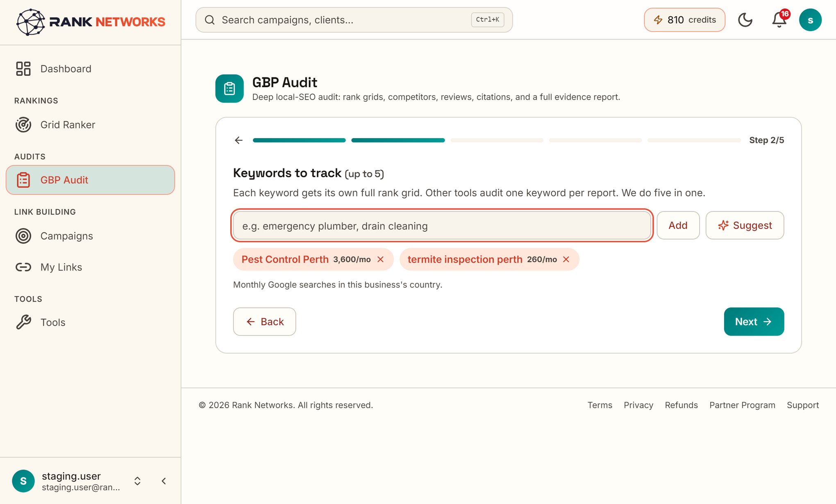The height and width of the screenshot is (504, 836).
Task: Expand the staging.user account switcher
Action: point(138,481)
